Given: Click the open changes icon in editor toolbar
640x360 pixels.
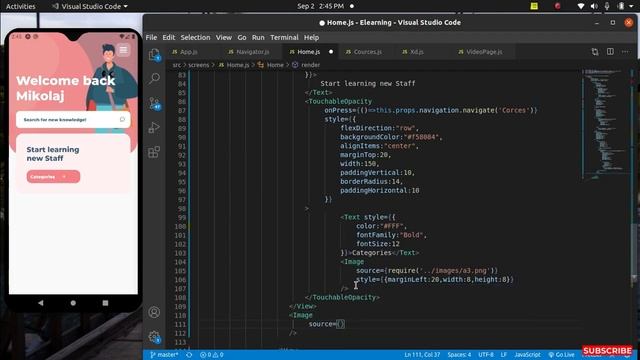Looking at the screenshot, I should pyautogui.click(x=595, y=52).
